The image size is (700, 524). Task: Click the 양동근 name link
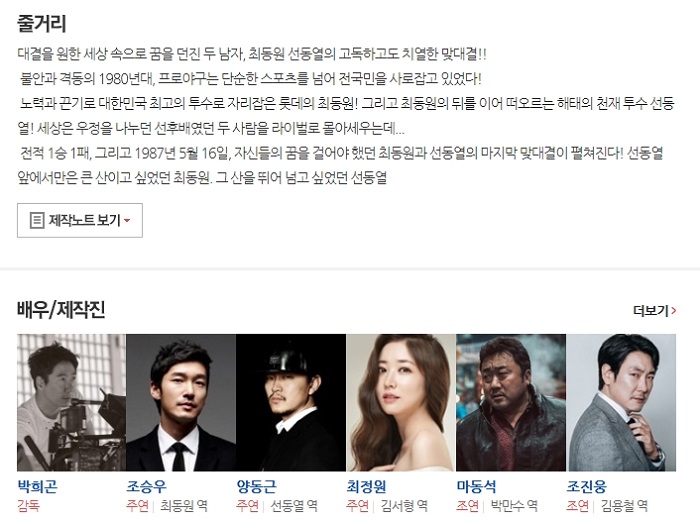tap(257, 486)
